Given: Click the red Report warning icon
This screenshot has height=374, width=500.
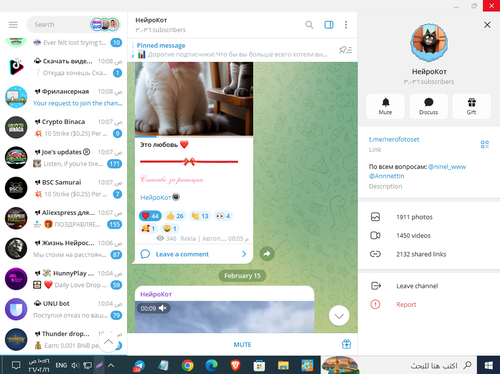Looking at the screenshot, I should point(375,304).
